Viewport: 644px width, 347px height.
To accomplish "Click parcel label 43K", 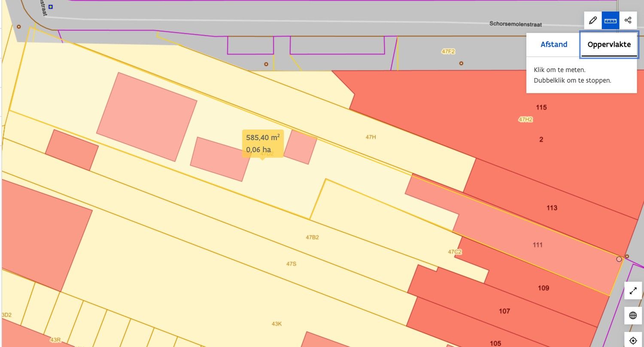I will 276,324.
